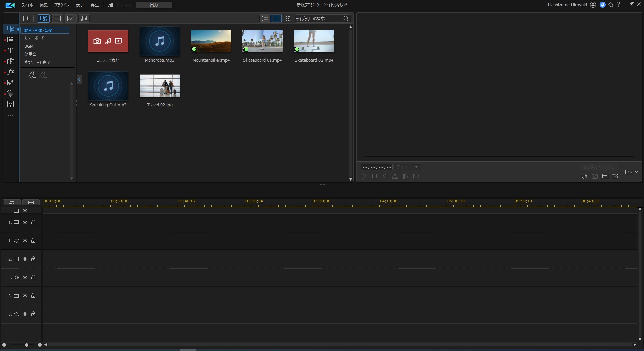Select the Travel 02.jpg image
Image resolution: width=644 pixels, height=351 pixels.
click(x=160, y=86)
